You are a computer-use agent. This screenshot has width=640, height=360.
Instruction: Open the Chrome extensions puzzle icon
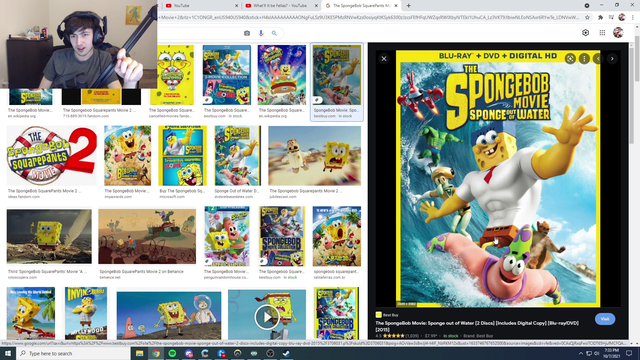[600, 18]
